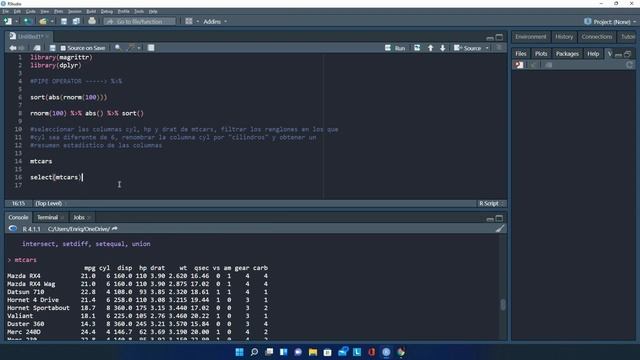
Task: Open the Help pane tab
Action: [593, 53]
